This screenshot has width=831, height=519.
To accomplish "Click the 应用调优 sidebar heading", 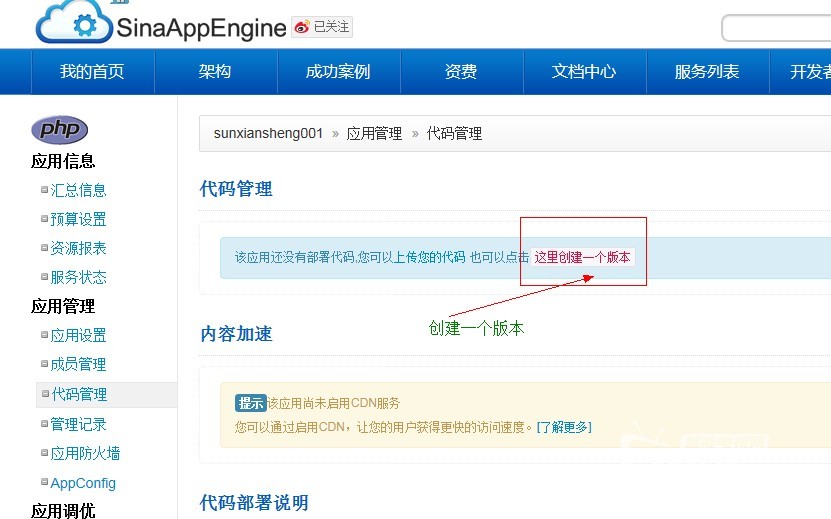I will tap(63, 511).
